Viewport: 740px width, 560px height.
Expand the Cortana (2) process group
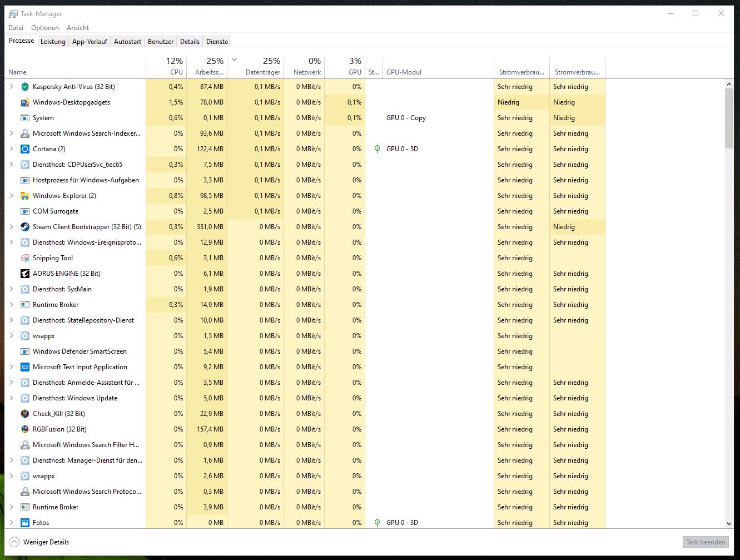pos(11,149)
